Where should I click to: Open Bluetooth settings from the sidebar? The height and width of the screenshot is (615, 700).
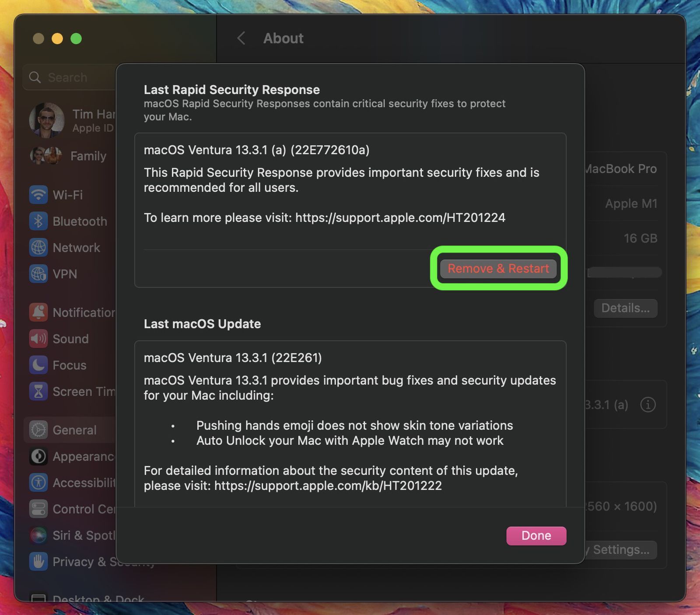[x=38, y=221]
